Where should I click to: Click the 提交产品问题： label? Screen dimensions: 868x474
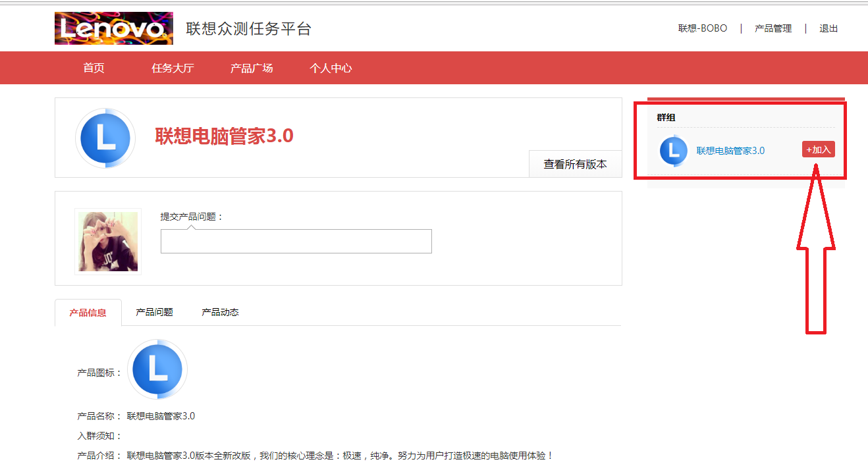[x=192, y=216]
